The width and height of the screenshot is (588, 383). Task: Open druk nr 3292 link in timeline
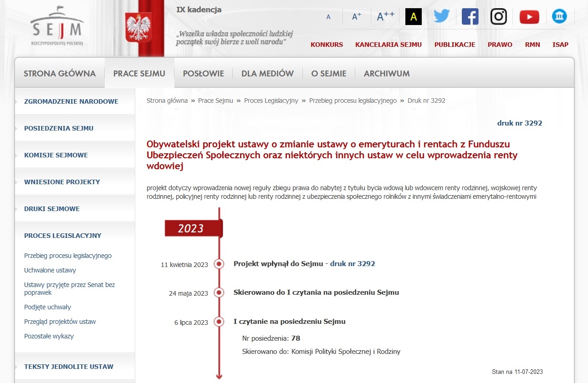(x=352, y=264)
